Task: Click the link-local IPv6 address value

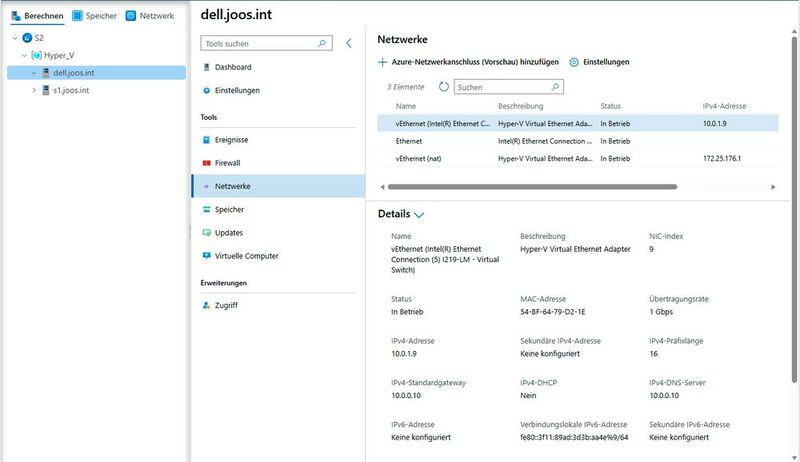Action: point(574,437)
